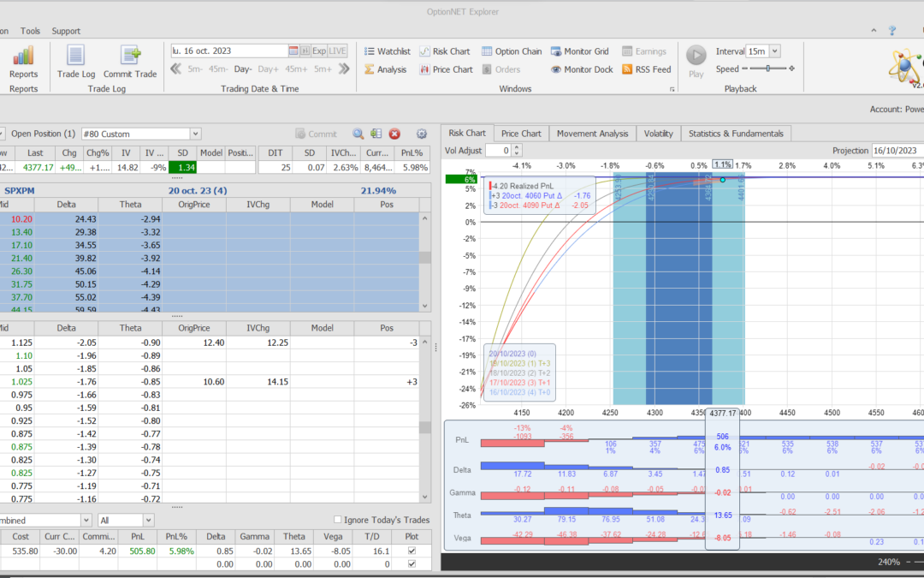The image size is (924, 578).
Task: Step back one day with Day- button
Action: pos(243,69)
